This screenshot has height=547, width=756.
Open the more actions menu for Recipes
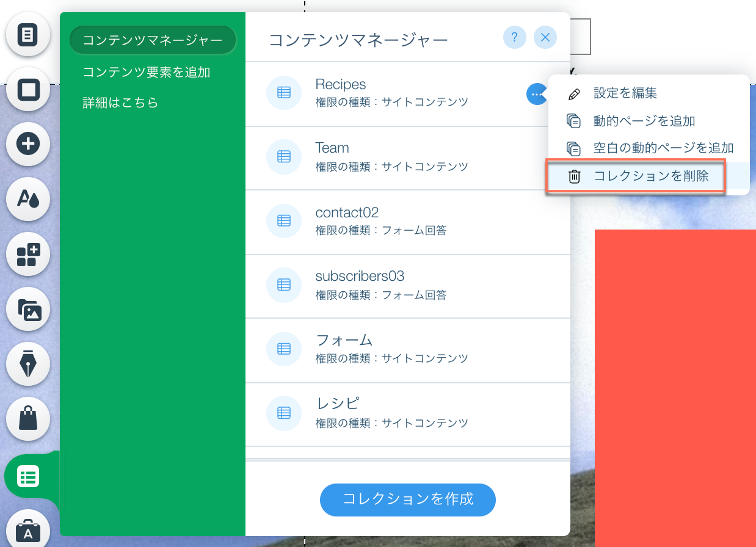pos(537,94)
